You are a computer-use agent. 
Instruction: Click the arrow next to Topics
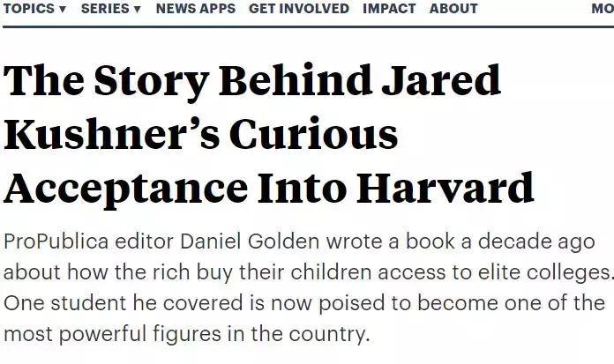[x=64, y=10]
